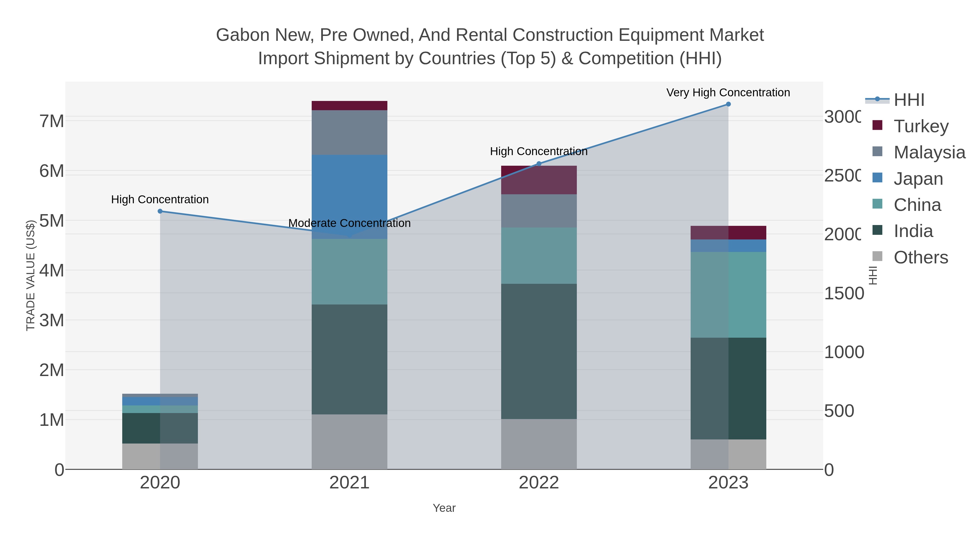Screen dimensions: 980x551
Task: Click the China teal legend swatch
Action: 877,204
